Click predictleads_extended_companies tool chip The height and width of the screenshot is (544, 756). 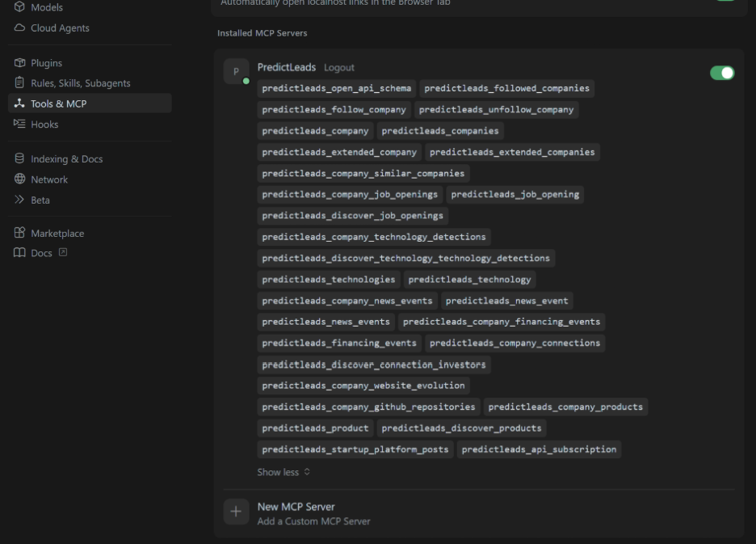point(512,152)
